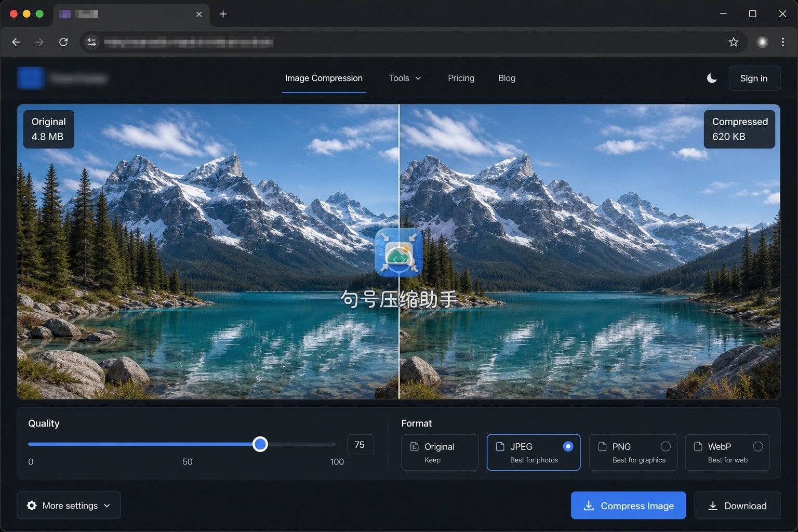Select the PNG format option
Viewport: 798px width, 532px height.
[x=633, y=453]
